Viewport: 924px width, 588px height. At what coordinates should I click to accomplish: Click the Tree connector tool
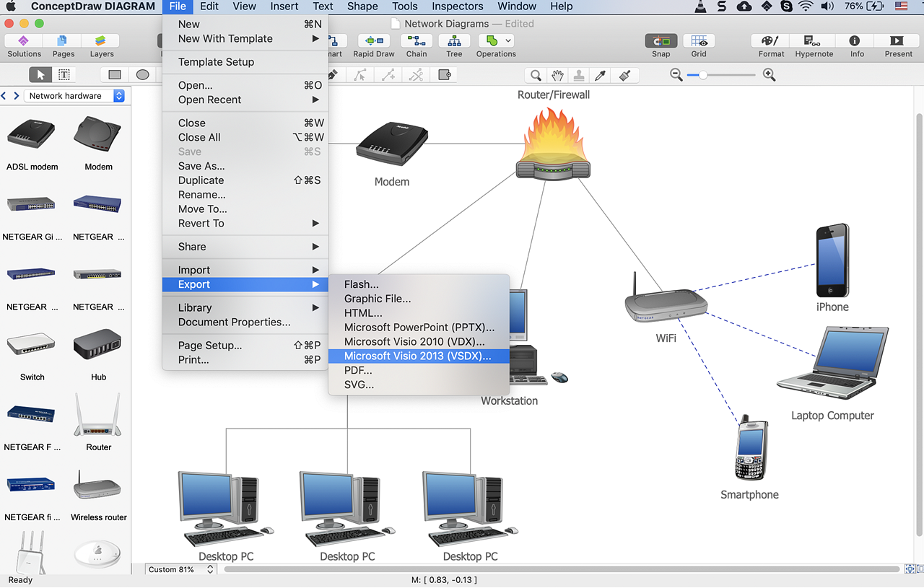pos(454,45)
